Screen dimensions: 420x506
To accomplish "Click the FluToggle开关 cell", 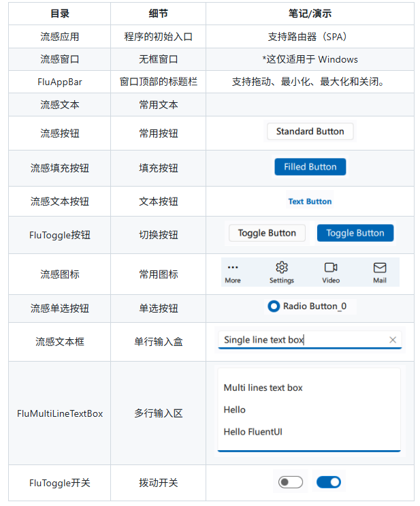I will pos(60,483).
